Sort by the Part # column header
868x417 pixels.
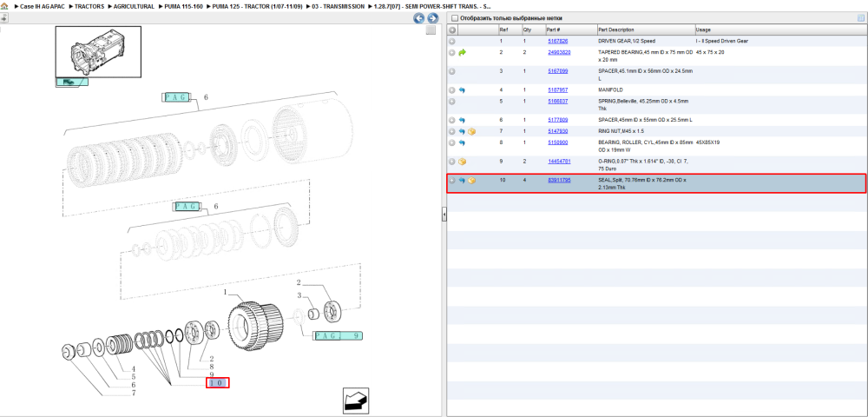tap(571, 30)
